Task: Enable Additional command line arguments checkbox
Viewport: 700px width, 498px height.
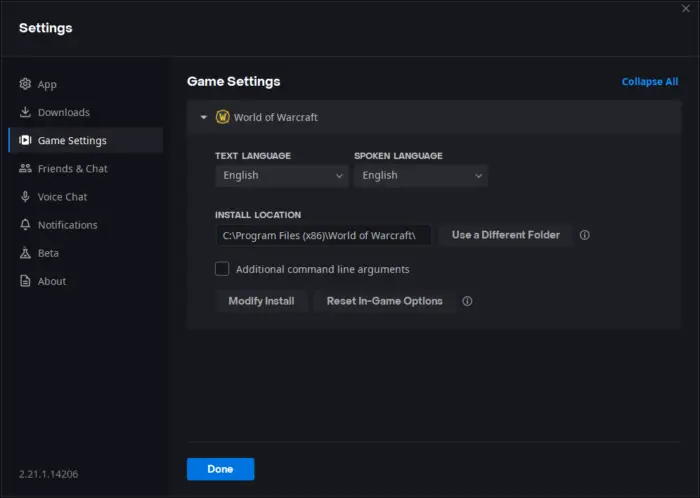Action: point(222,269)
